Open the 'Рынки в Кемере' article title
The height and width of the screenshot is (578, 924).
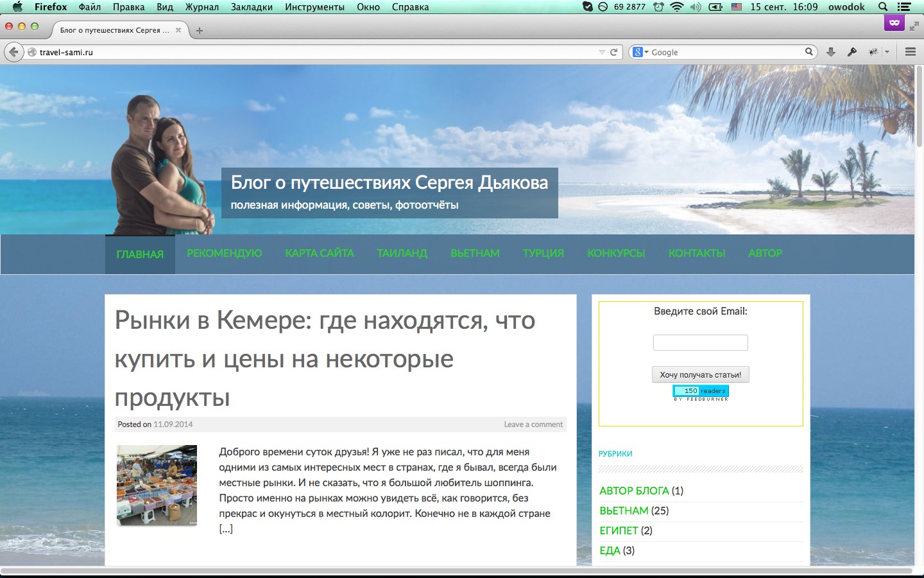point(325,358)
